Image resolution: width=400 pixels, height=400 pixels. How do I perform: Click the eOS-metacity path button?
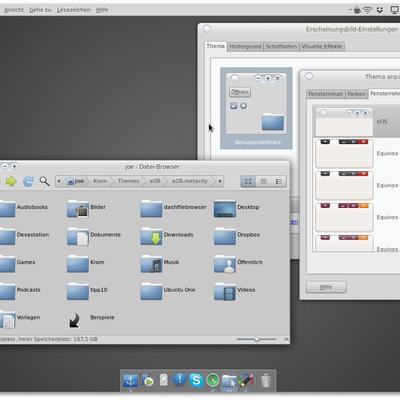pyautogui.click(x=190, y=181)
